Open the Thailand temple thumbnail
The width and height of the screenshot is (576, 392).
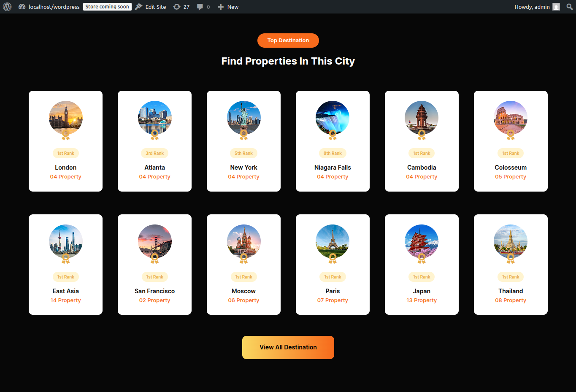pyautogui.click(x=511, y=241)
